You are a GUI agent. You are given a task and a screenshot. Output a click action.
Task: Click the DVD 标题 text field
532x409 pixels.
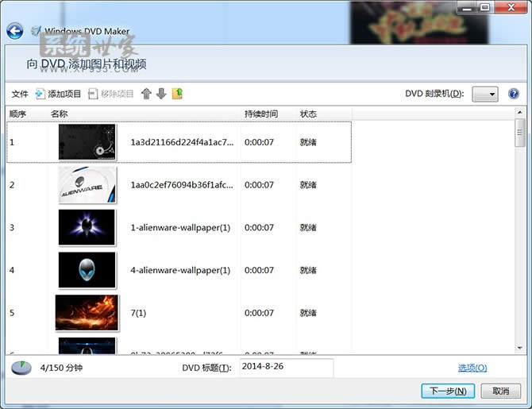pyautogui.click(x=284, y=368)
